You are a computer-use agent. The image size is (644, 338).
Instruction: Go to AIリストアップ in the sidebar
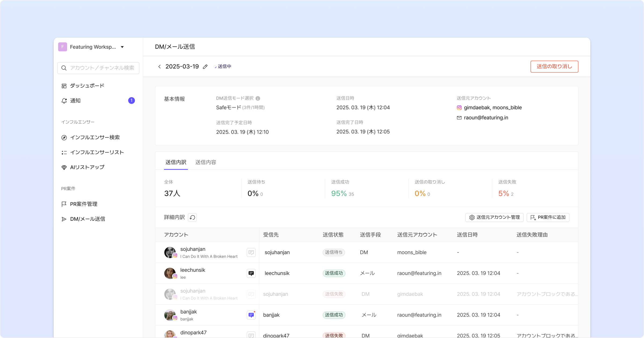(87, 167)
